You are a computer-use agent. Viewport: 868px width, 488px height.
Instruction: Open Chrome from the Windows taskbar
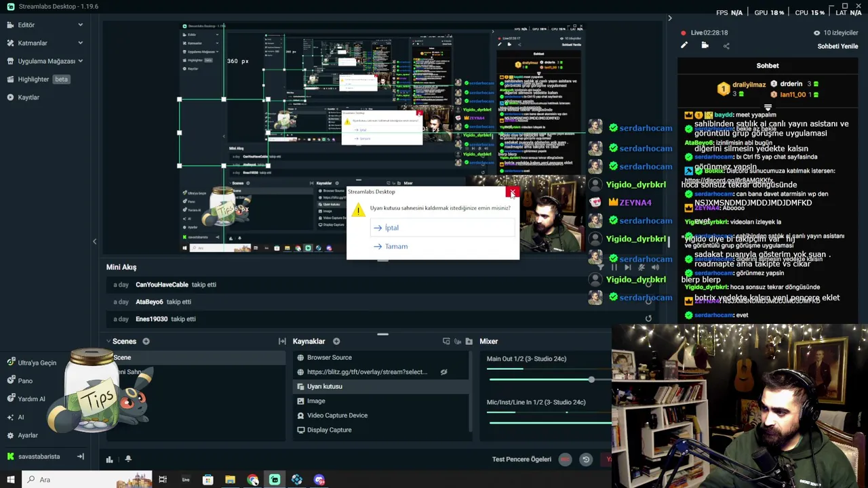point(253,480)
